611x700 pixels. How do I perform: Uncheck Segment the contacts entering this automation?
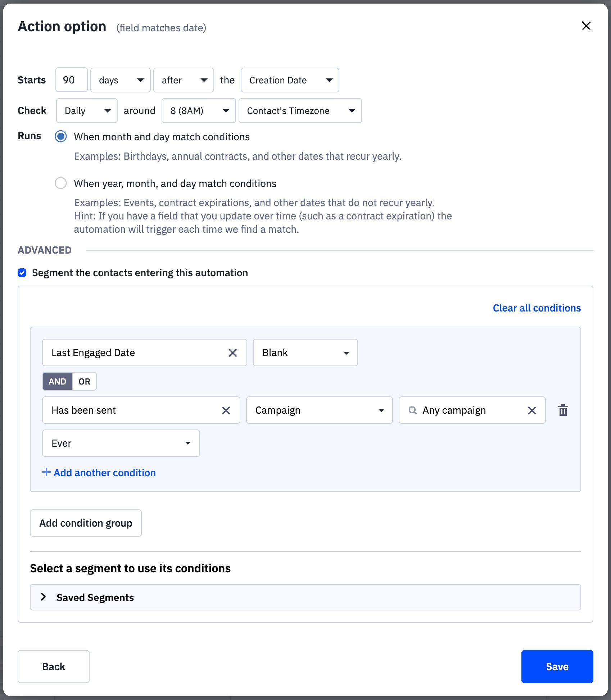click(22, 273)
